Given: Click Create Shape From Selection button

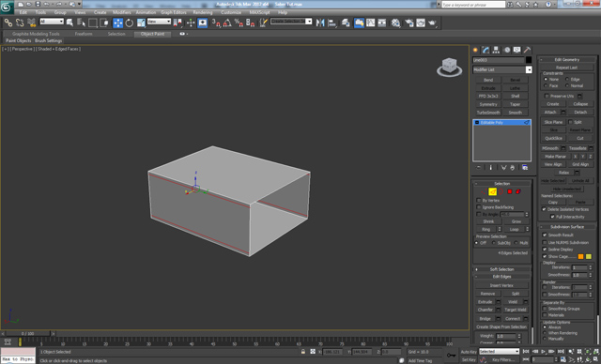Looking at the screenshot, I should pyautogui.click(x=501, y=326).
